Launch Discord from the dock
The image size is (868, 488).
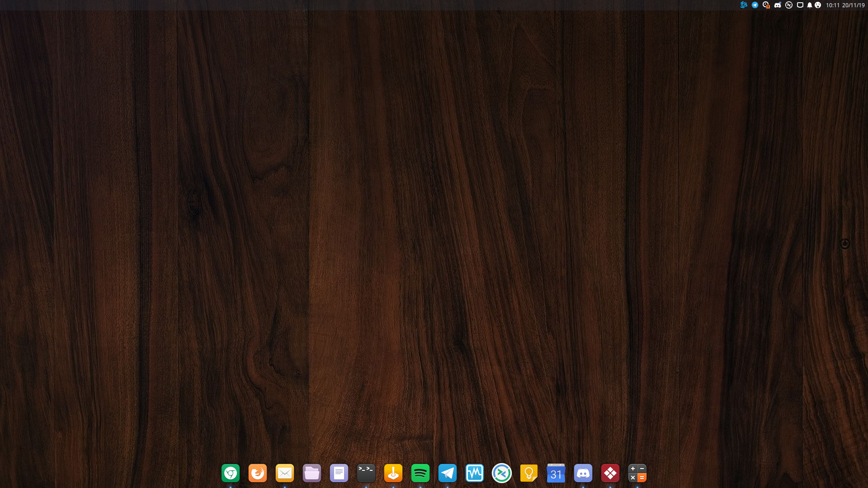pyautogui.click(x=583, y=473)
